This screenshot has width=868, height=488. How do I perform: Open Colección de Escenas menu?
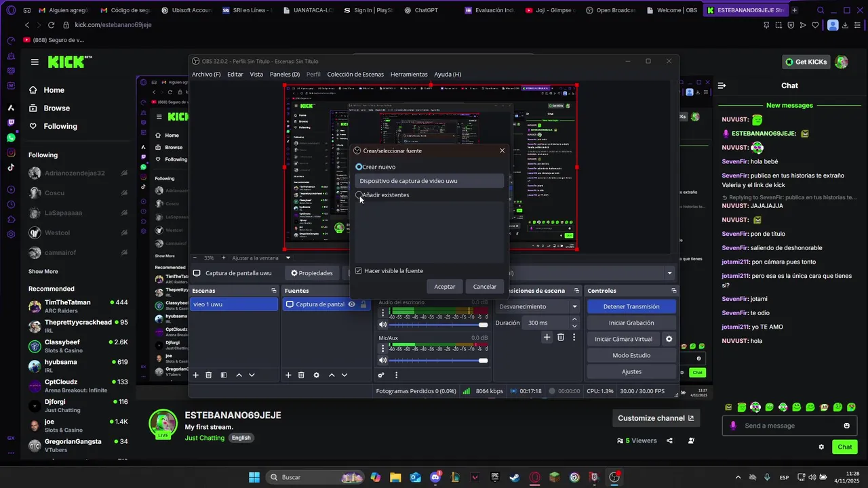[355, 75]
